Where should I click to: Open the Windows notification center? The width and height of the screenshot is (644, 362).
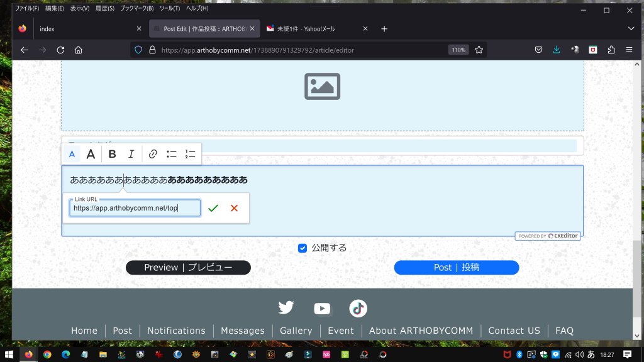(627, 354)
